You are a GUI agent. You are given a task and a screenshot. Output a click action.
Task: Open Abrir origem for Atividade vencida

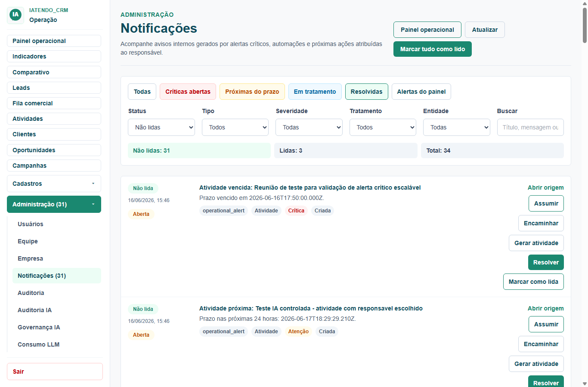coord(546,187)
